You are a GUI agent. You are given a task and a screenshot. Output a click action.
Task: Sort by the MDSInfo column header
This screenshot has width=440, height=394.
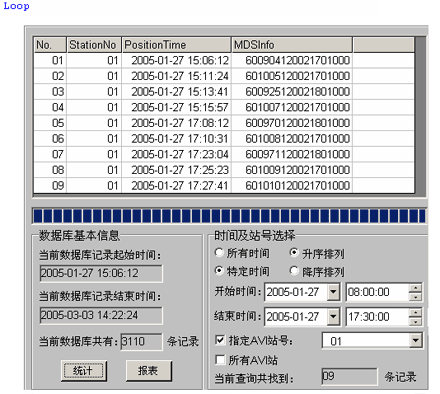tap(292, 45)
